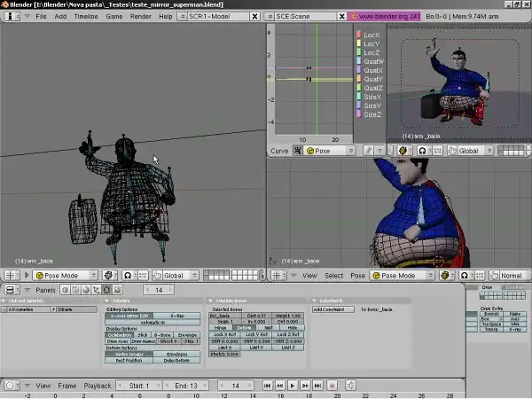Enable Draw Names display option
Viewport: 532px width, 399px height.
143,341
